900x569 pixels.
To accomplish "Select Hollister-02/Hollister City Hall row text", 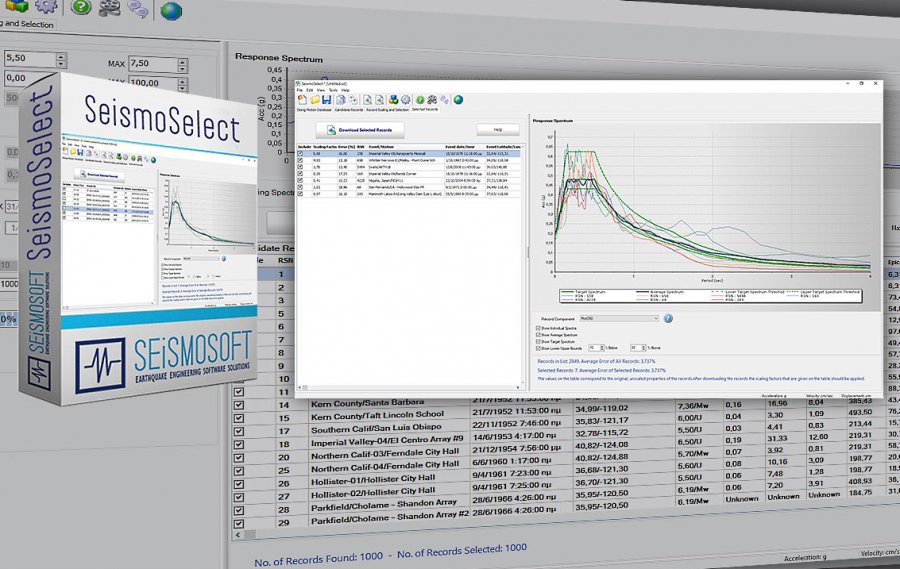I will [x=373, y=492].
